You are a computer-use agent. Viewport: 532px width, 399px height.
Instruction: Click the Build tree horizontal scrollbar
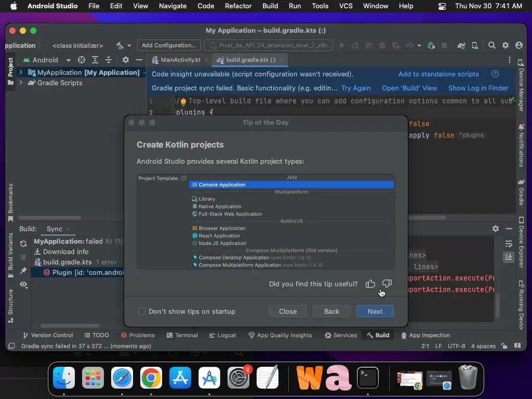point(70,326)
